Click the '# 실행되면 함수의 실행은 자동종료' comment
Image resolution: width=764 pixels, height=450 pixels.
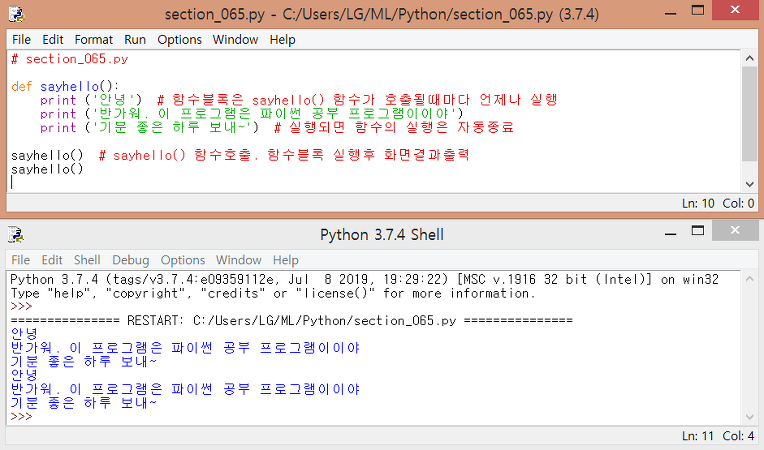point(394,128)
